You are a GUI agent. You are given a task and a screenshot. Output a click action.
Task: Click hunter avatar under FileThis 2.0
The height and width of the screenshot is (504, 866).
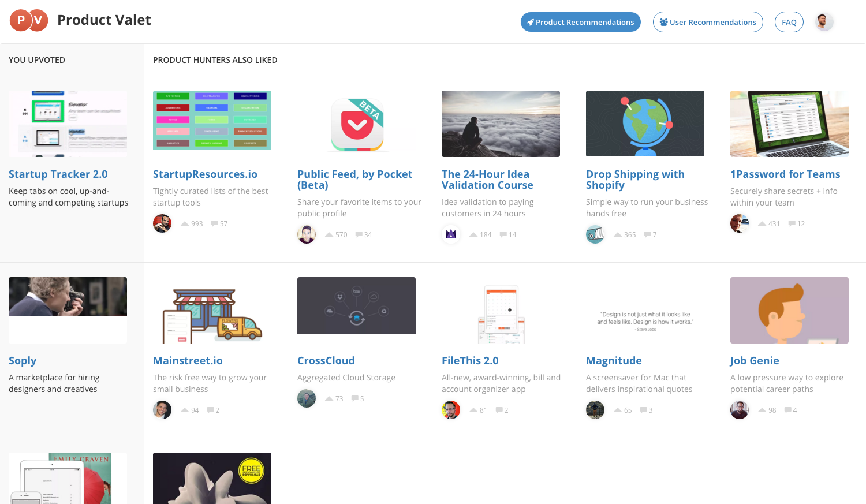pyautogui.click(x=451, y=410)
